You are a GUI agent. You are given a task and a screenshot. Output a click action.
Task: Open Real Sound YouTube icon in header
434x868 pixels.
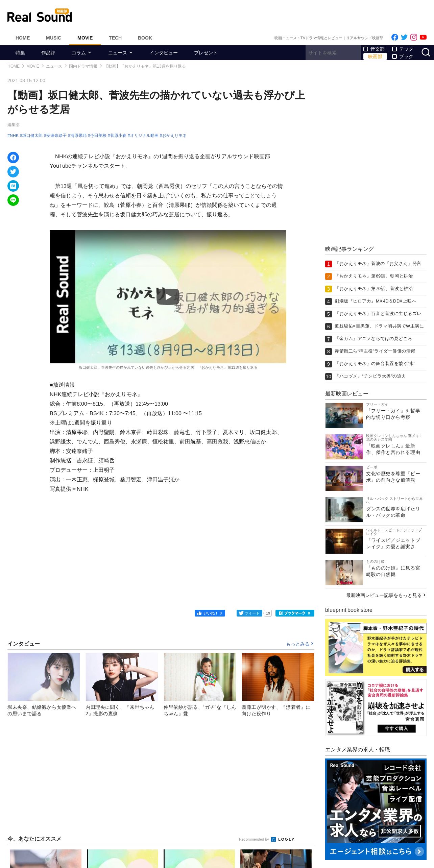coord(423,38)
